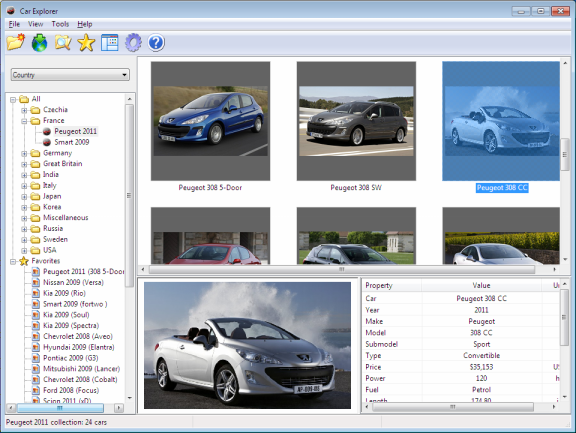Expand the Korea node
This screenshot has width=576, height=433.
tap(24, 208)
